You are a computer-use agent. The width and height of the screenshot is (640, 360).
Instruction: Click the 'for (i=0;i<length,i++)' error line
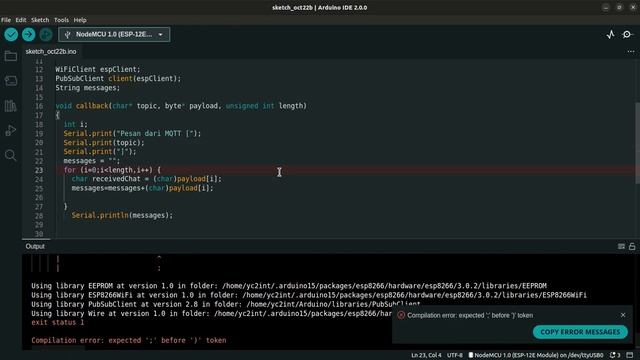click(112, 170)
